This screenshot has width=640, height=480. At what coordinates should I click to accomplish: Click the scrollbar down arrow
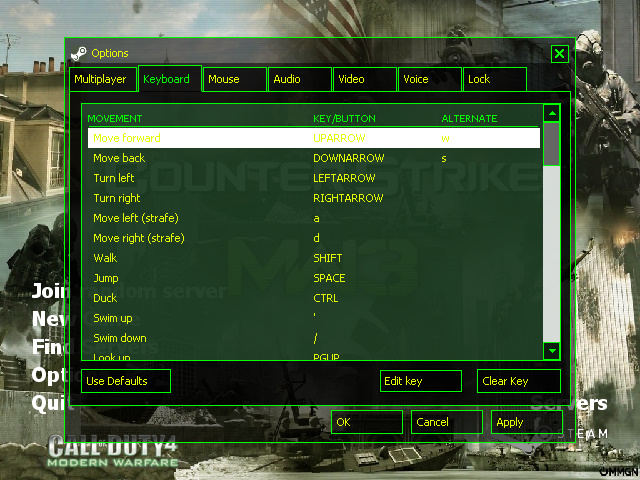point(551,350)
